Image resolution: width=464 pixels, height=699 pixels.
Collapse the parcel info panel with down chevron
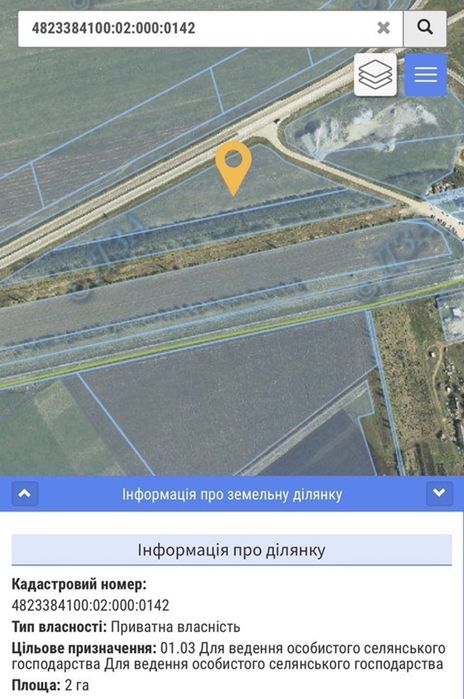pyautogui.click(x=439, y=493)
